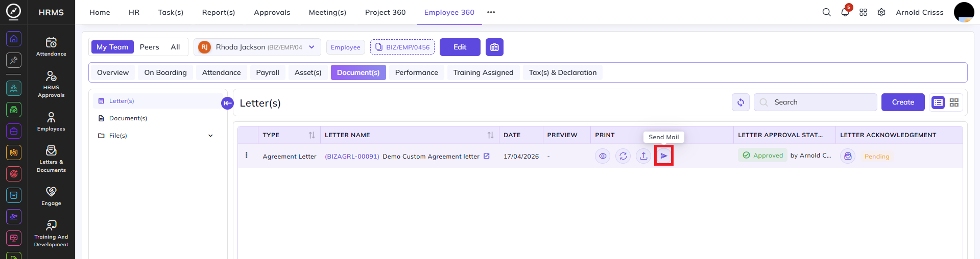Copy employee code BIZ/EMP/0456
The image size is (980, 259).
[402, 47]
